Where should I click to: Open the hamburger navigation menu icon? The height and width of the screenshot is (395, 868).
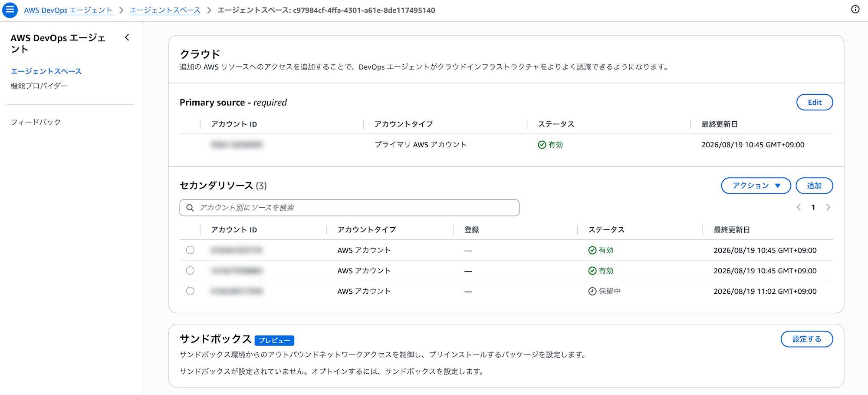(x=10, y=10)
